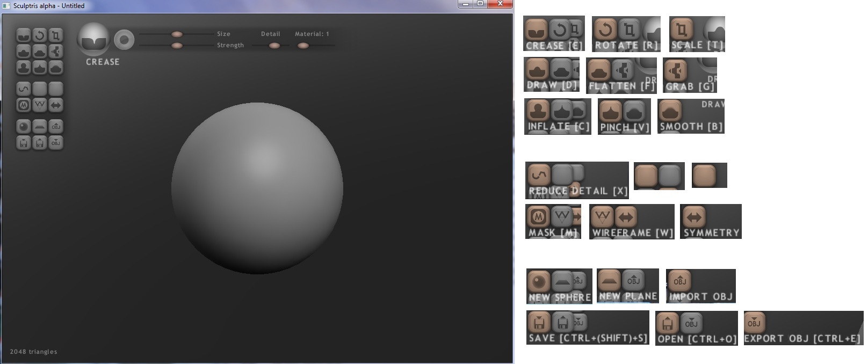This screenshot has width=868, height=364.
Task: Close the Sculptris alpha window
Action: (x=500, y=4)
